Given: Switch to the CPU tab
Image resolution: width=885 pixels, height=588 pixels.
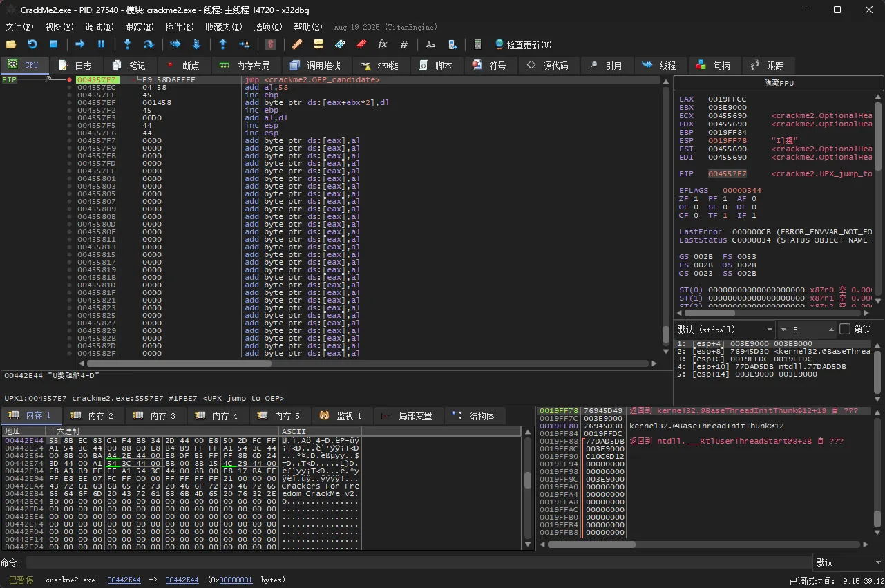Looking at the screenshot, I should click(25, 65).
